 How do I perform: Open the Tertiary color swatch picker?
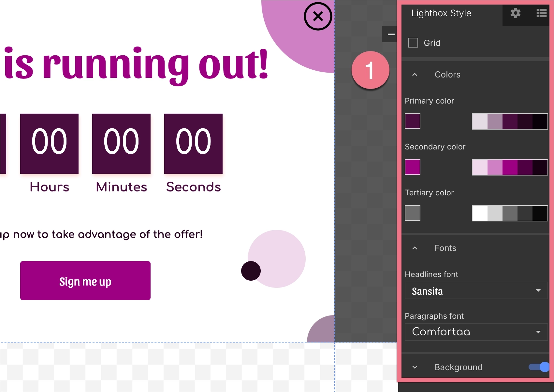[413, 213]
